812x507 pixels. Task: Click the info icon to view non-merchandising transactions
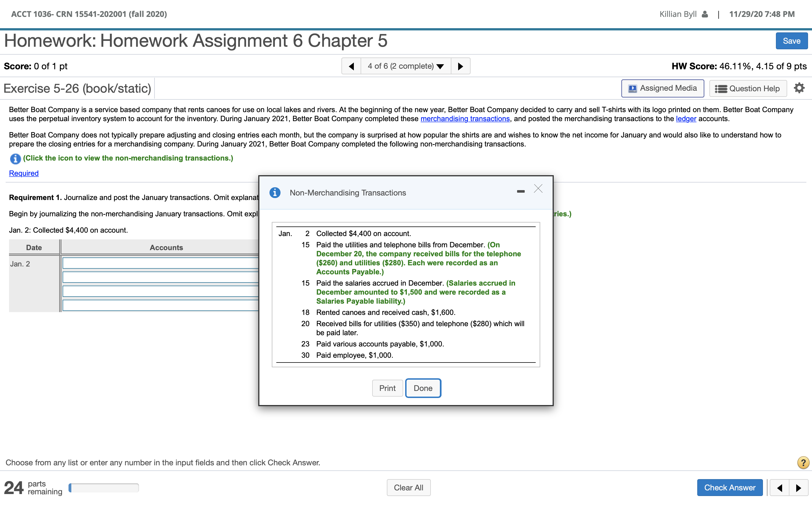pos(15,159)
